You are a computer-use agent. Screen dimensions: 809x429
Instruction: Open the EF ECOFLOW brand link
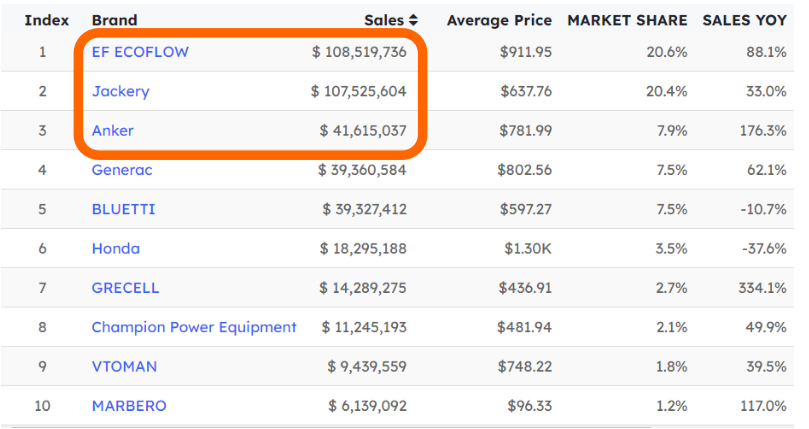pyautogui.click(x=139, y=52)
